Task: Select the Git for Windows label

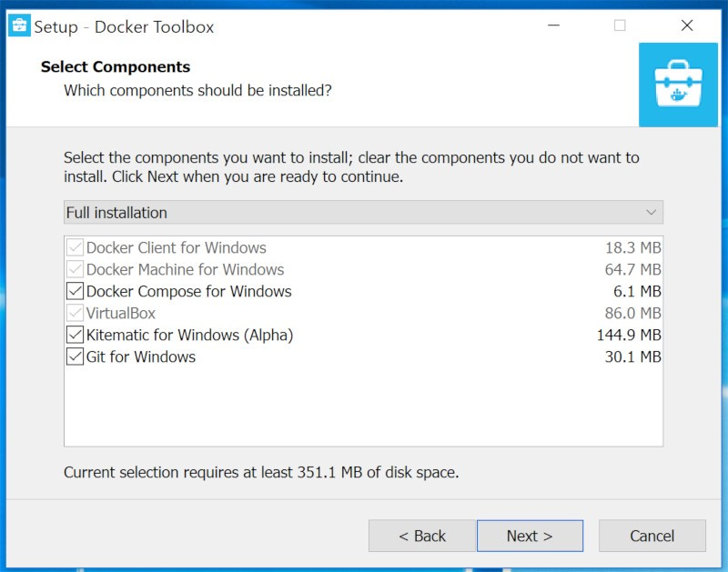Action: [141, 356]
